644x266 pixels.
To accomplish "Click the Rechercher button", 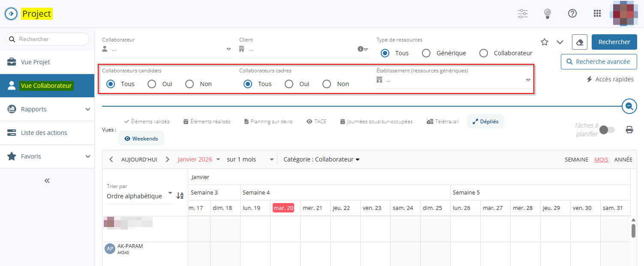I will point(614,42).
